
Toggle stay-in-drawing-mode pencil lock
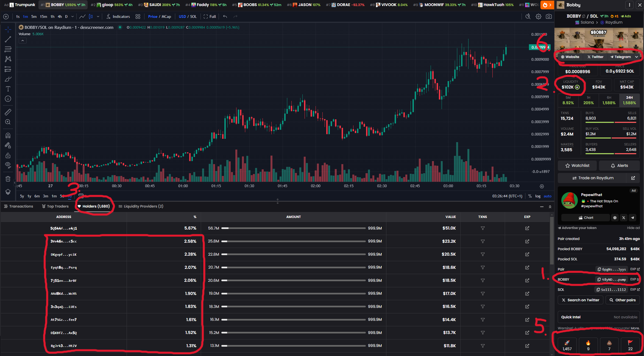pos(8,145)
